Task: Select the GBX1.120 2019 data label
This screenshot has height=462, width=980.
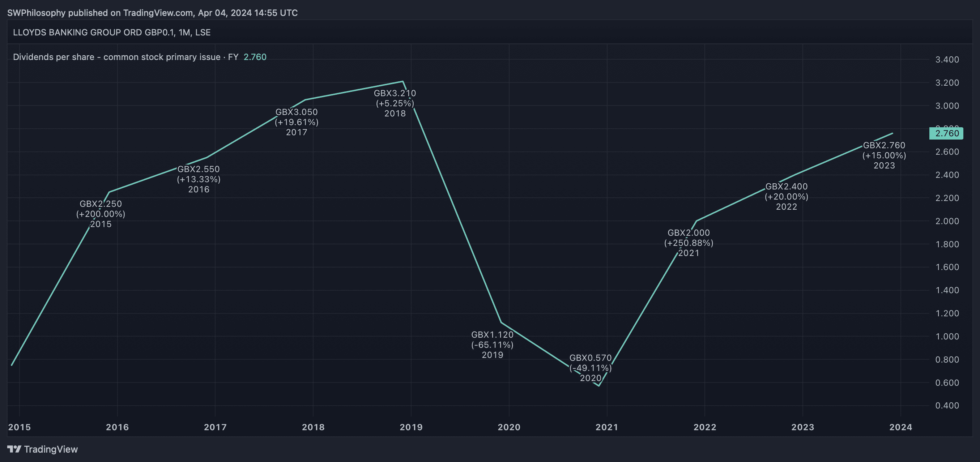Action: point(492,345)
